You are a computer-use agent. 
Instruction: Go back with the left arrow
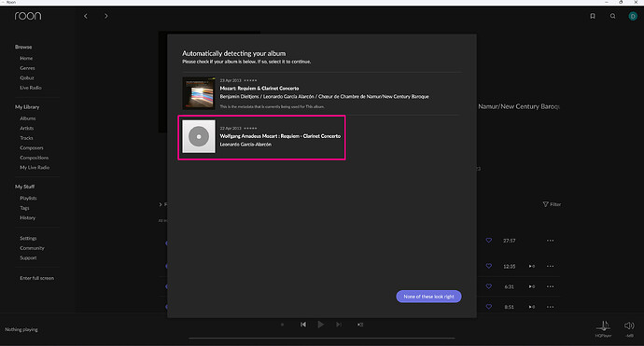(86, 16)
